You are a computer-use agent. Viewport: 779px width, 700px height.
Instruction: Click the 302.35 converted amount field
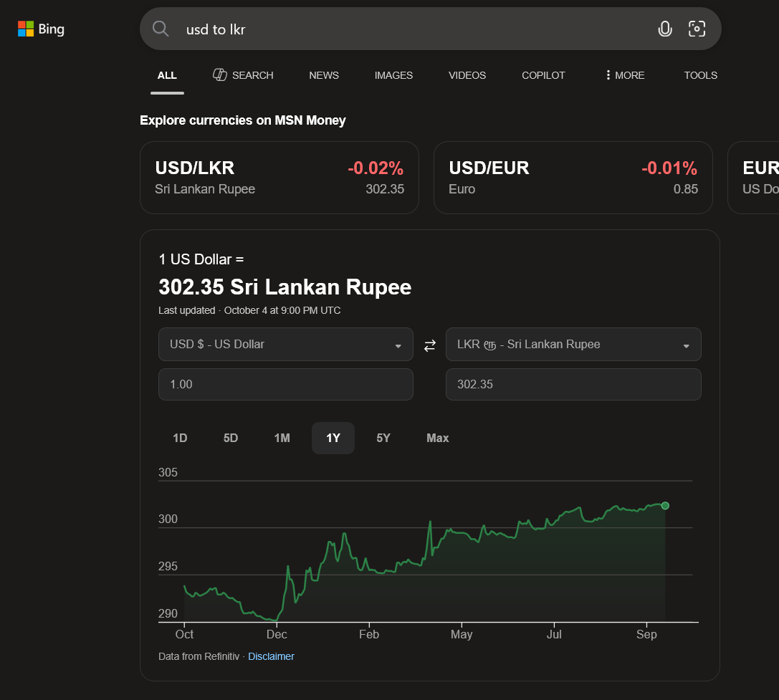573,385
